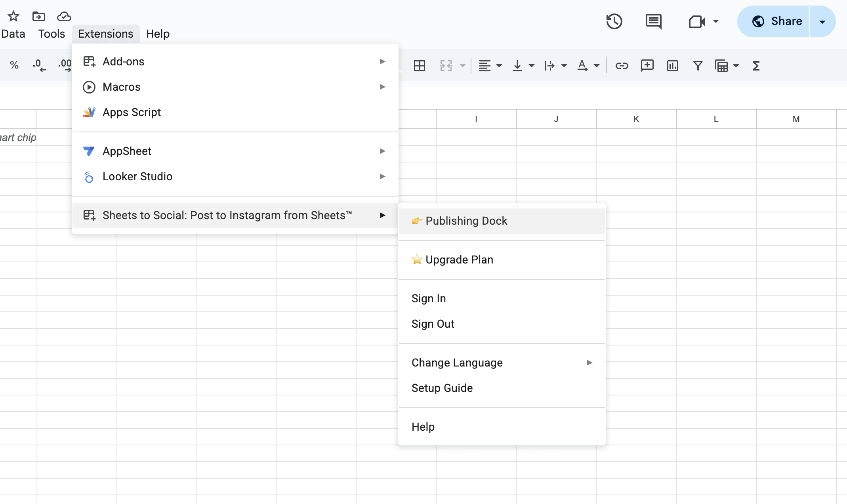Click the functions sigma icon
847x504 pixels.
756,66
